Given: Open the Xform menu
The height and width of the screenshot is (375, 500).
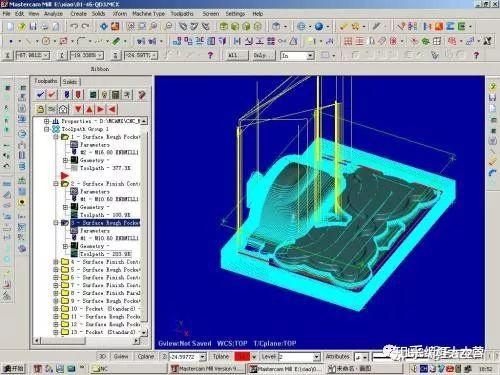Looking at the screenshot, I should coord(120,14).
